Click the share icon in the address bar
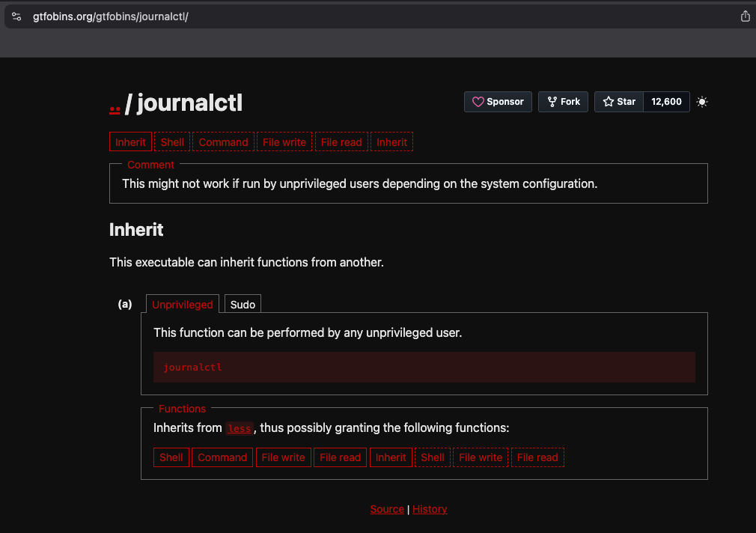The height and width of the screenshot is (533, 756). [745, 16]
